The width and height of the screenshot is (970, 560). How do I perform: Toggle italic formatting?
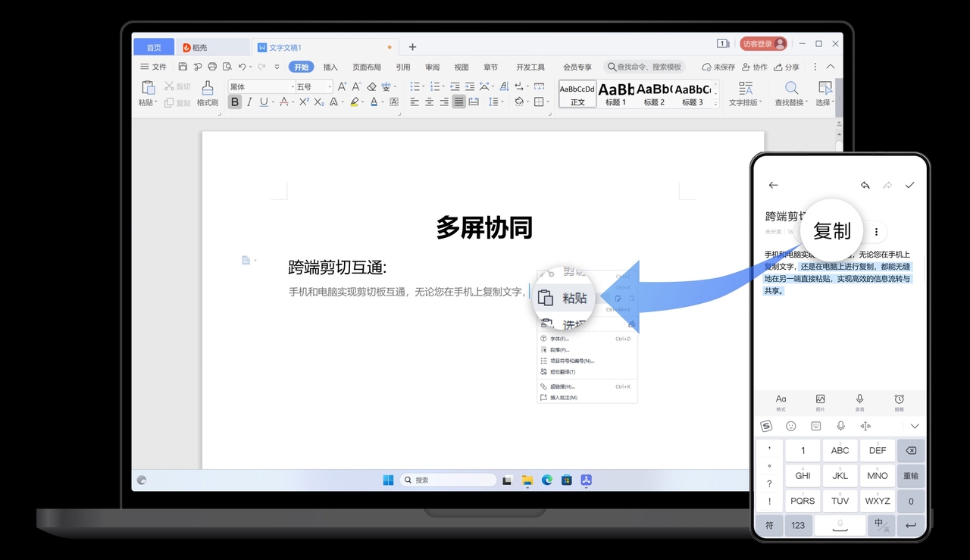[x=249, y=102]
